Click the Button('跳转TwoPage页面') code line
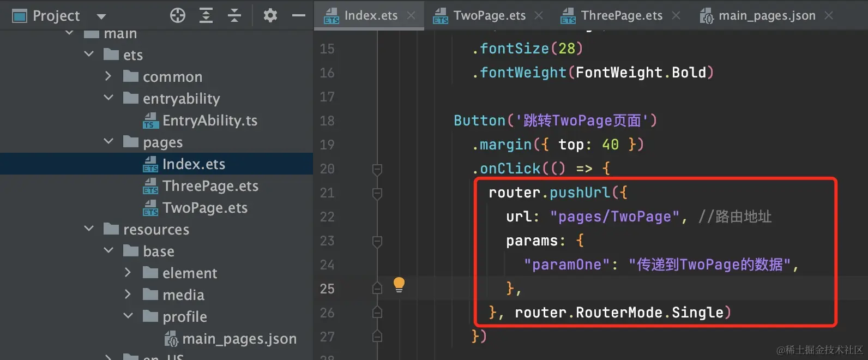This screenshot has height=360, width=868. (x=556, y=121)
